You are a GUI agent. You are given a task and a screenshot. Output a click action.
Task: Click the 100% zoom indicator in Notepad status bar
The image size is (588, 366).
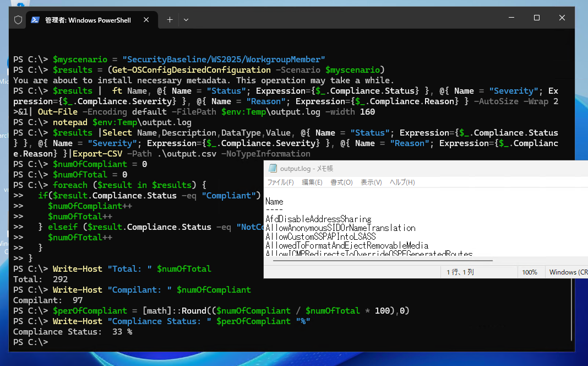530,272
